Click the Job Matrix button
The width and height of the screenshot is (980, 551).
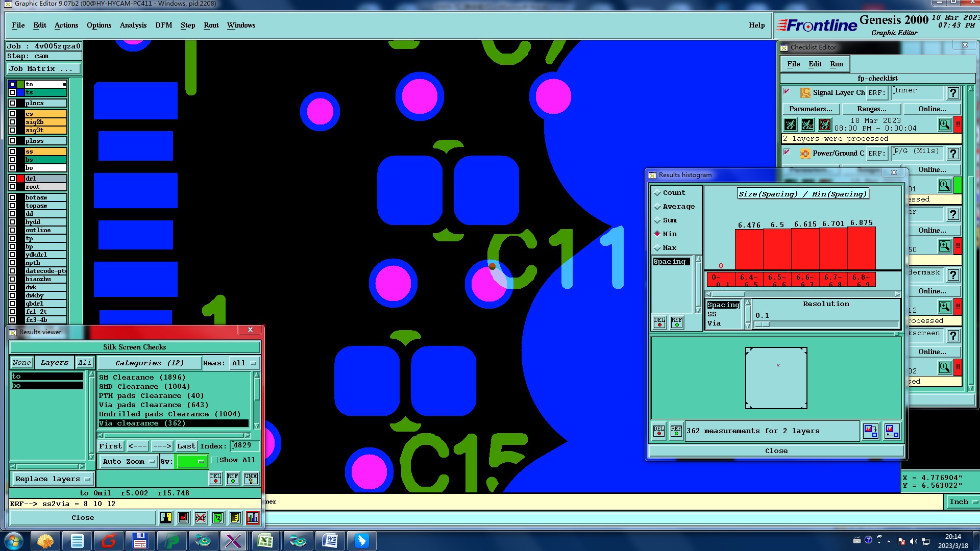point(43,68)
